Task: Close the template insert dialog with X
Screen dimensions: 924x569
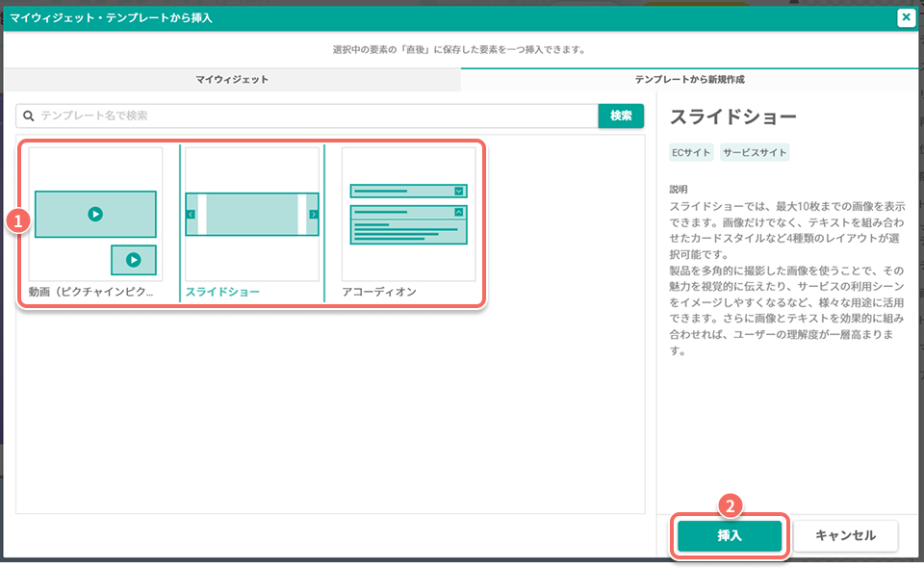Action: point(906,17)
